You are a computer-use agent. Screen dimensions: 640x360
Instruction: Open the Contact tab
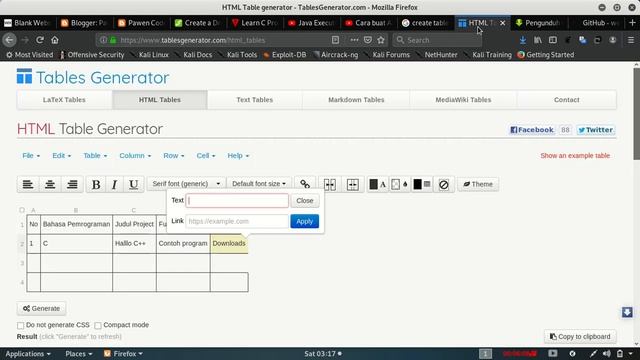tap(567, 100)
